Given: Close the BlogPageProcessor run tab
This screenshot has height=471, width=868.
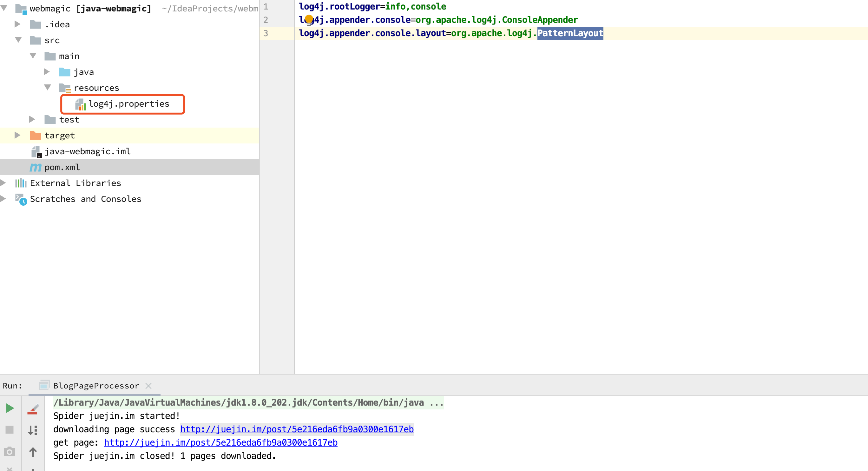Looking at the screenshot, I should click(148, 386).
